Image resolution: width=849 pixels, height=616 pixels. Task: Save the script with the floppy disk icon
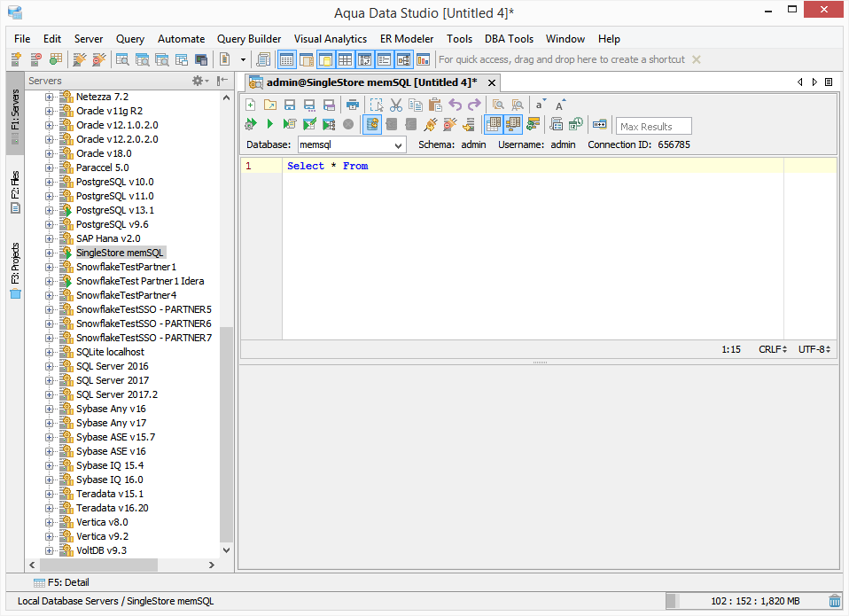[x=290, y=105]
